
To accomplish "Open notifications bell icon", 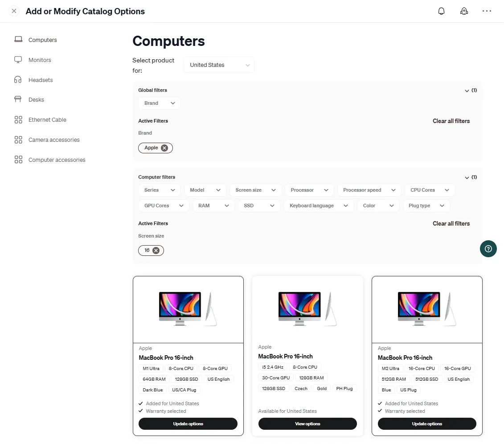I will 441,11.
